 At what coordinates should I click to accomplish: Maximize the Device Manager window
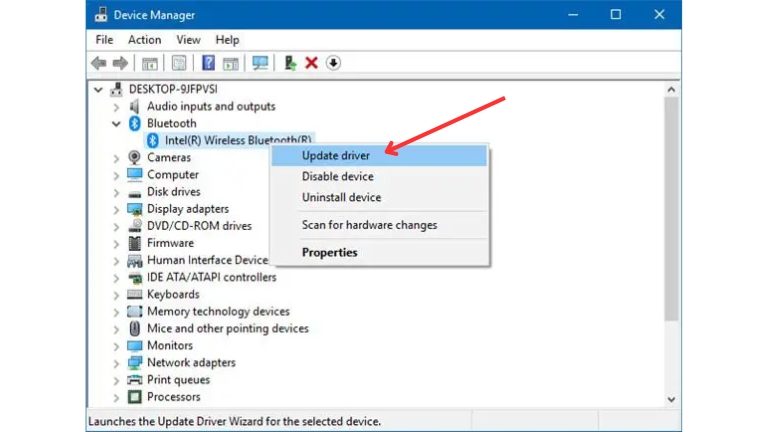pyautogui.click(x=616, y=15)
